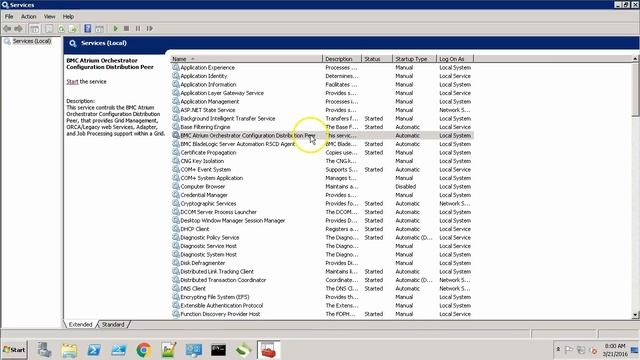Click the Pause Service toolbar icon
Viewport: 640px width, 360px height.
click(x=138, y=29)
